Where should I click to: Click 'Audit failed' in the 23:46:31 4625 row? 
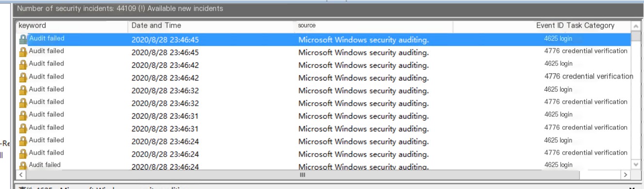[x=46, y=114]
